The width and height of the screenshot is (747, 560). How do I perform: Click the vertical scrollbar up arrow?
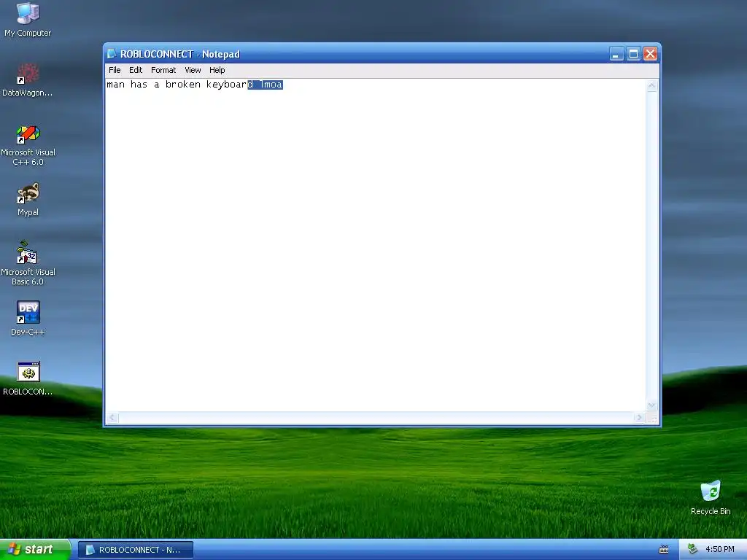tap(651, 86)
